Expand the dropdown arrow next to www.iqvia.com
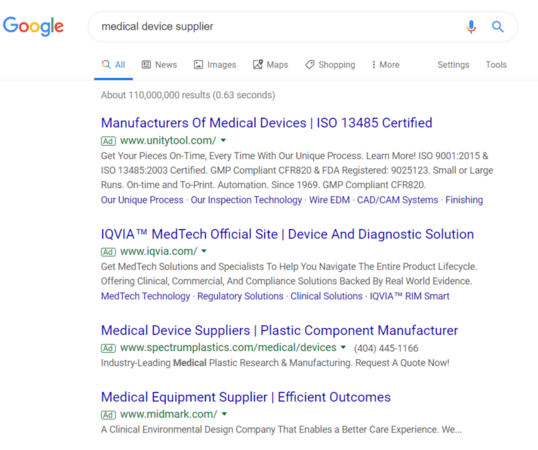The height and width of the screenshot is (450, 538). click(204, 251)
